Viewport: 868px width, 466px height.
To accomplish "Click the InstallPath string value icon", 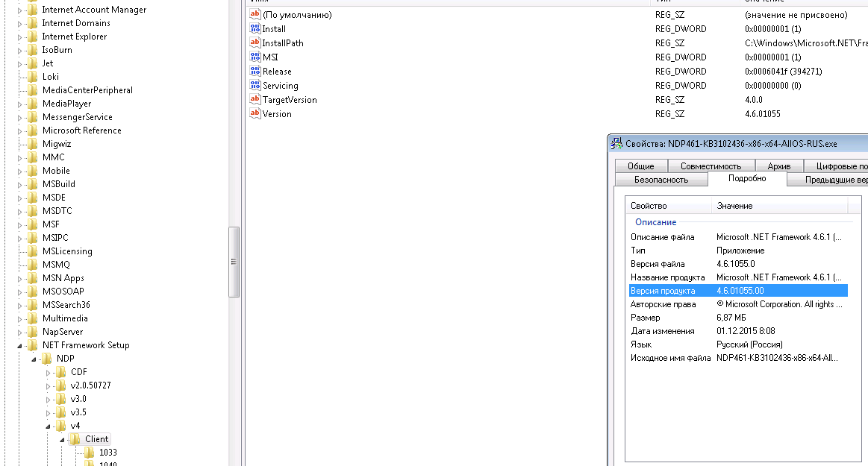I will [255, 42].
